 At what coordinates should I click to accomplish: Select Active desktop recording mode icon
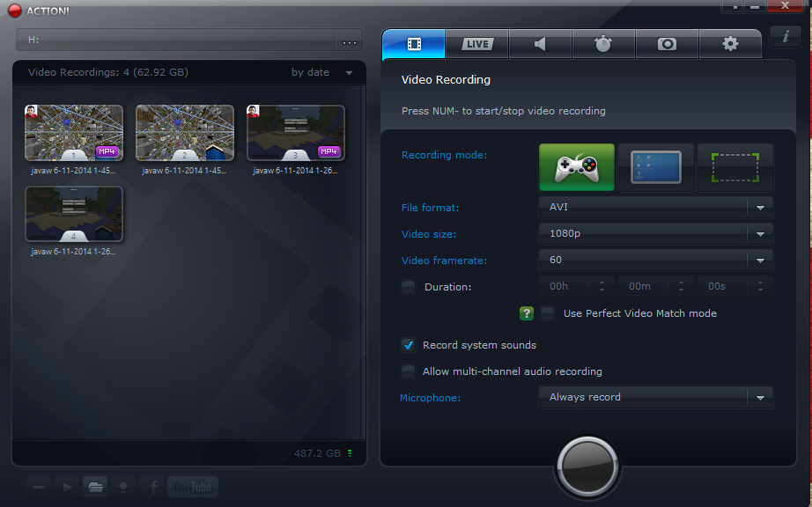click(655, 167)
